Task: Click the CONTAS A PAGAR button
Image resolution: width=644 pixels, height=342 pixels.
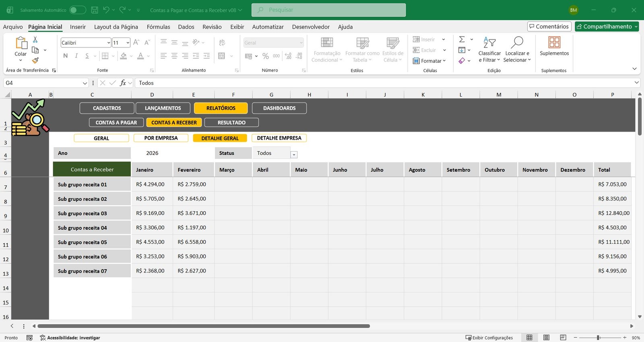Action: [x=116, y=123]
